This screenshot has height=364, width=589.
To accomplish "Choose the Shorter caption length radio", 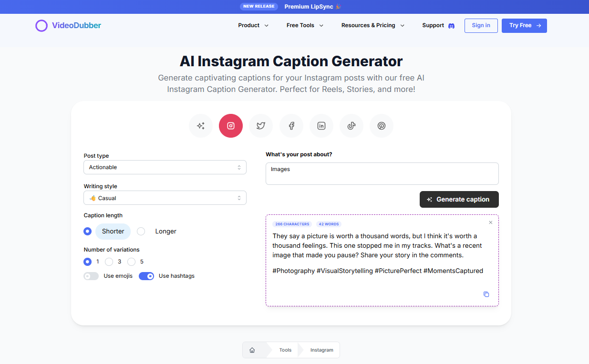I will tap(87, 231).
